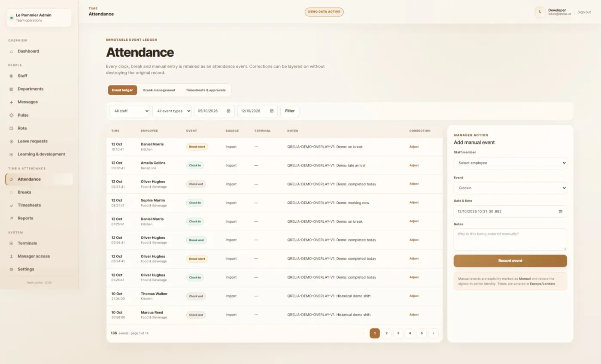Go to page 3 of events

(x=398, y=333)
